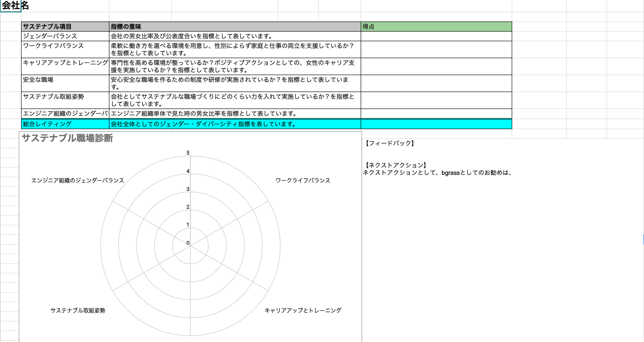
Task: Select the サステナブル項目 header cell
Action: click(65, 27)
